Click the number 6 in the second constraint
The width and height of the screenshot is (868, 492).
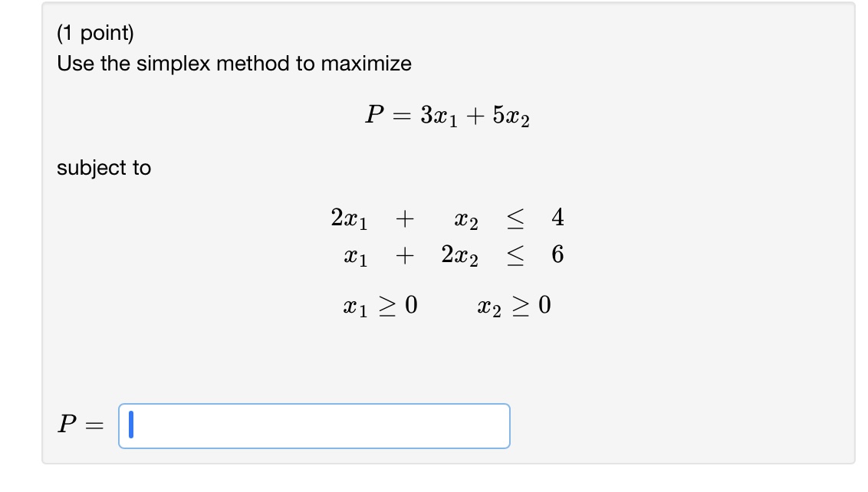coord(556,256)
